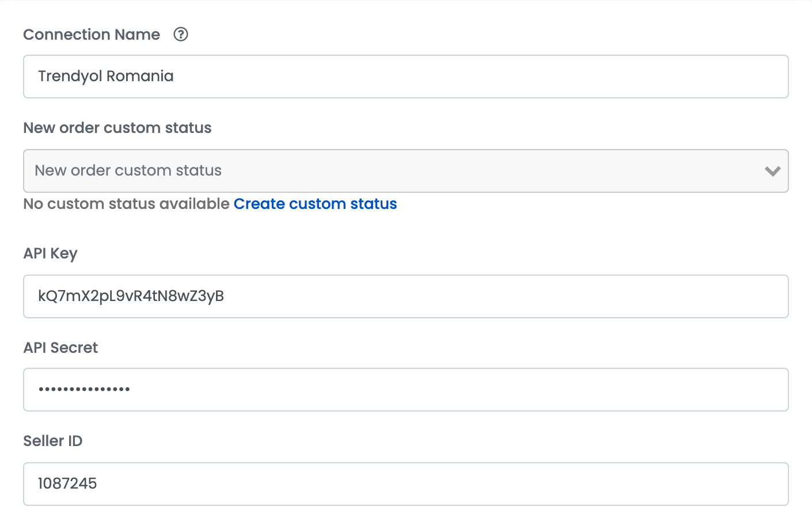Click the Seller ID input field
Viewport: 812px width, 518px height.
coord(405,484)
